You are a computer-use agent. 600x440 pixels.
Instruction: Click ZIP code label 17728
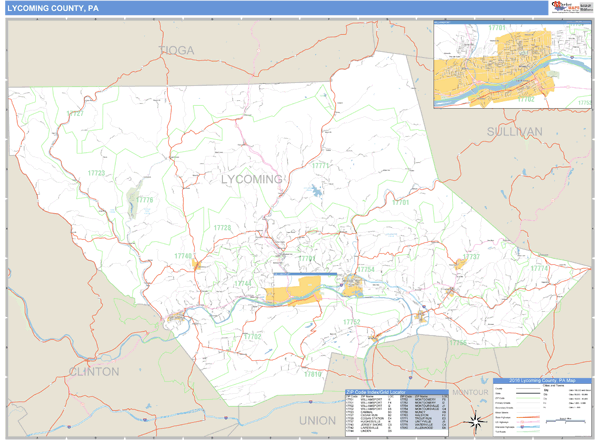[222, 228]
